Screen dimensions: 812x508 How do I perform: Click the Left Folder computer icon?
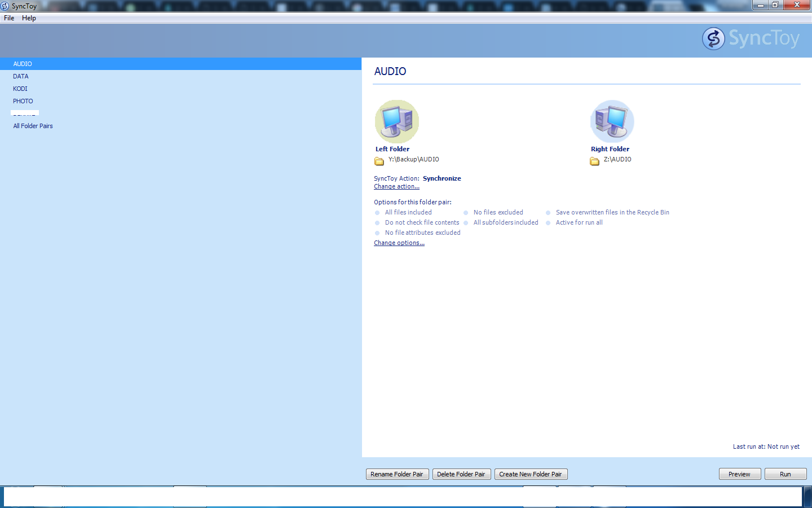397,121
